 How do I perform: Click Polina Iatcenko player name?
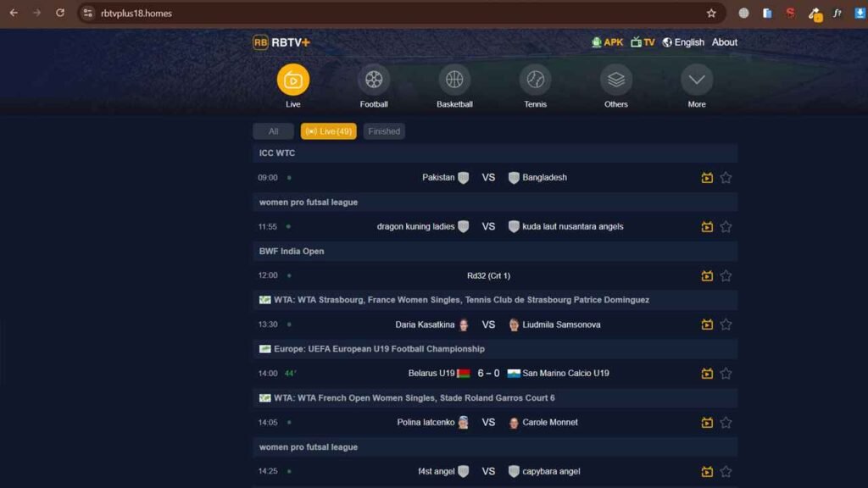point(426,422)
